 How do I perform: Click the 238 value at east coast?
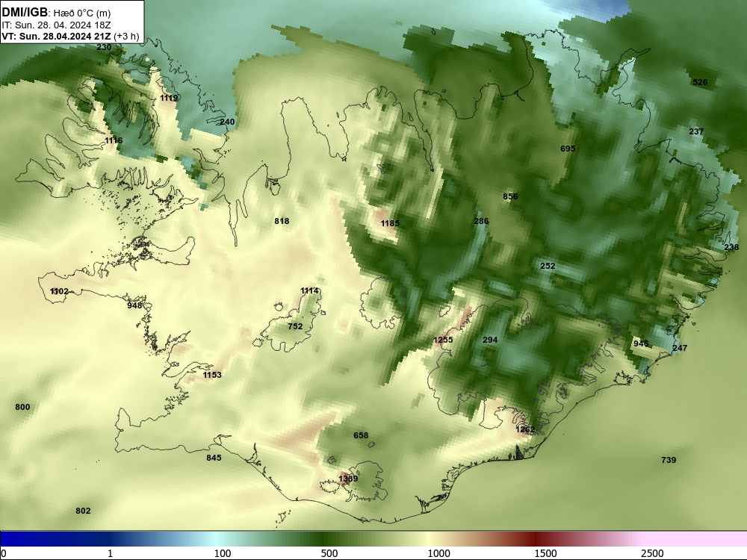pyautogui.click(x=731, y=247)
